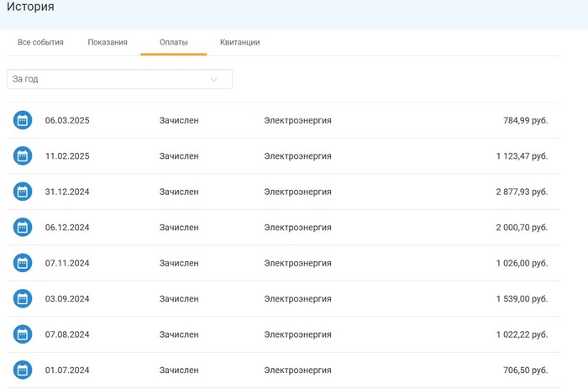The width and height of the screenshot is (588, 389).
Task: Click calendar icon for 01.07.2024 payment
Action: click(23, 371)
